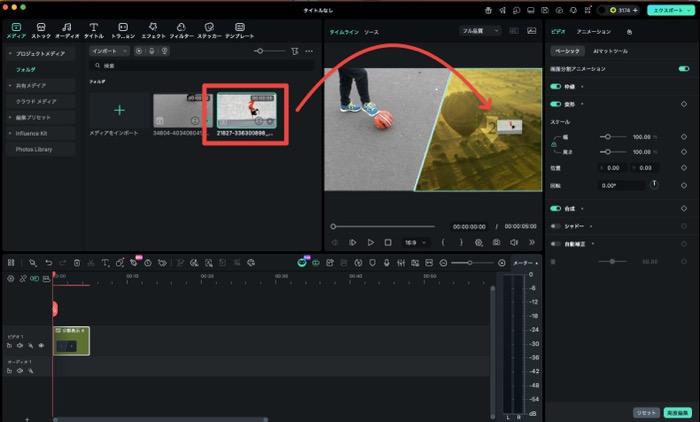
Task: Open the フィルター (Filters) tab icon
Action: point(181,27)
